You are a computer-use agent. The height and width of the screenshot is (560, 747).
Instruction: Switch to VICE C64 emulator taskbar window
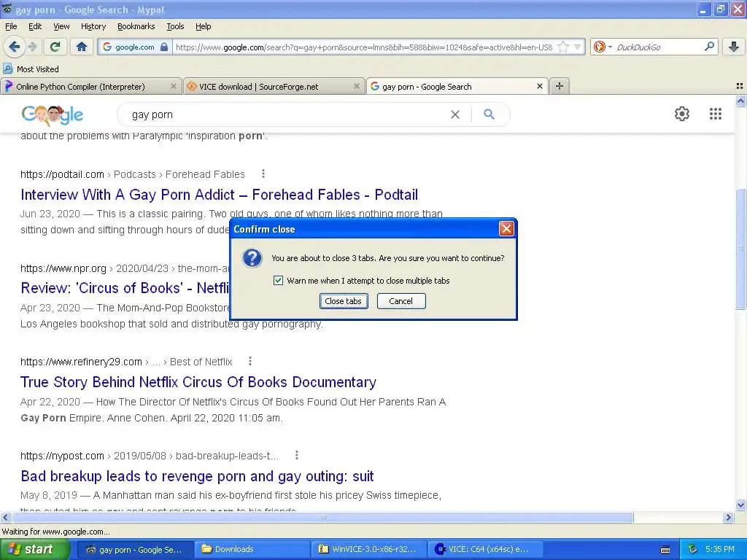tap(485, 550)
